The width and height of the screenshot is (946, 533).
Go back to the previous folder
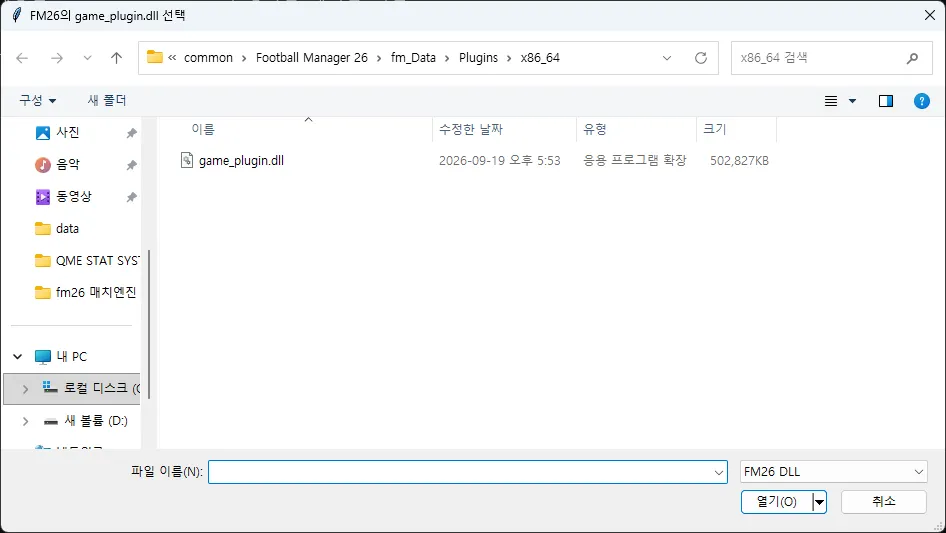click(x=22, y=58)
